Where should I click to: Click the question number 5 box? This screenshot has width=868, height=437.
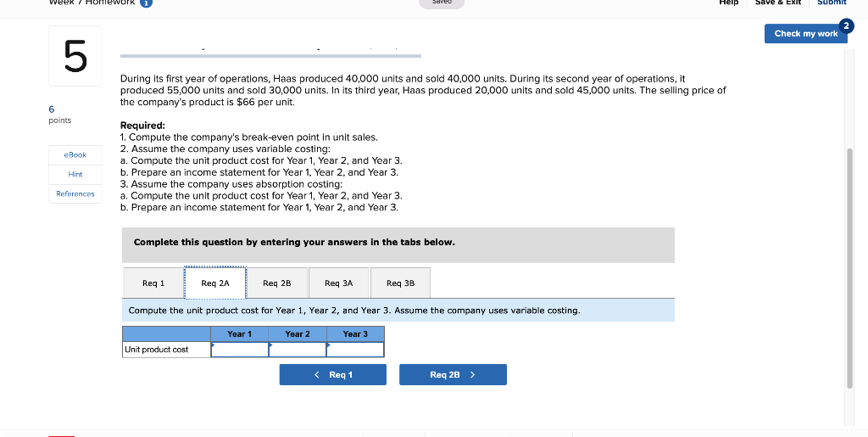tap(75, 56)
